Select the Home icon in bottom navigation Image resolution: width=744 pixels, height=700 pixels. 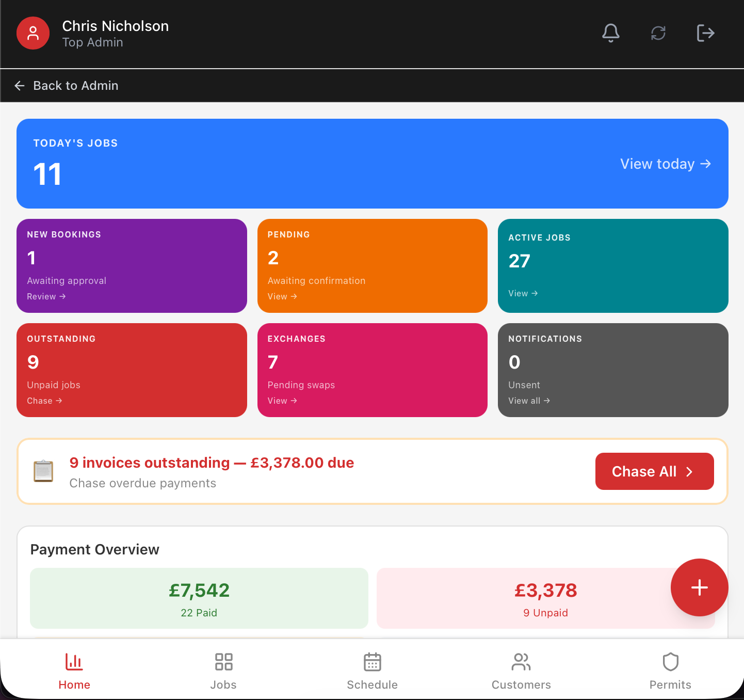coord(74,662)
